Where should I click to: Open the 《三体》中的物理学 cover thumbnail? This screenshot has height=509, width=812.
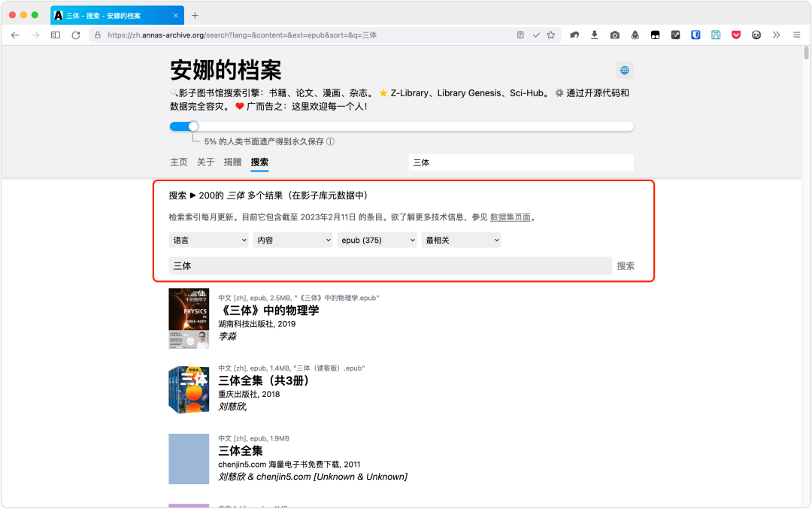(x=189, y=319)
